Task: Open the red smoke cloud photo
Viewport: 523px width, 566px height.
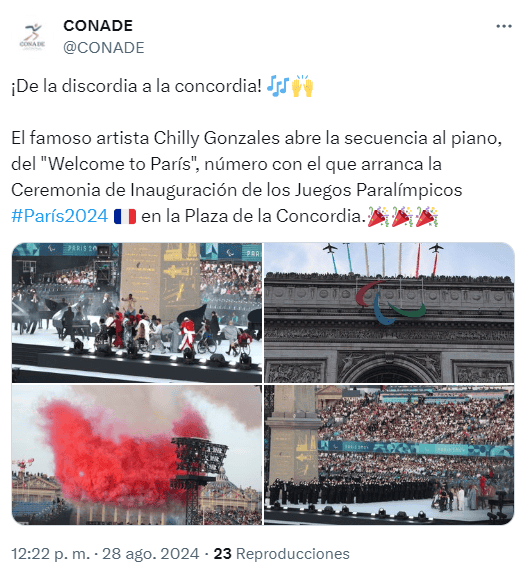Action: [x=137, y=455]
